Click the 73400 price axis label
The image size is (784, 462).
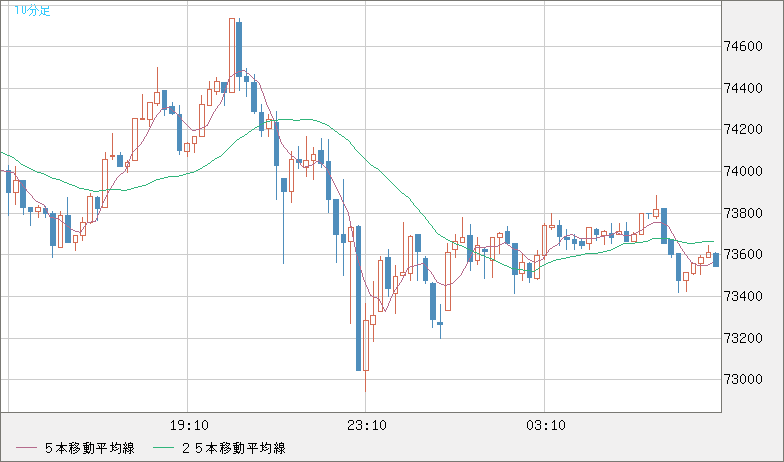tap(744, 296)
